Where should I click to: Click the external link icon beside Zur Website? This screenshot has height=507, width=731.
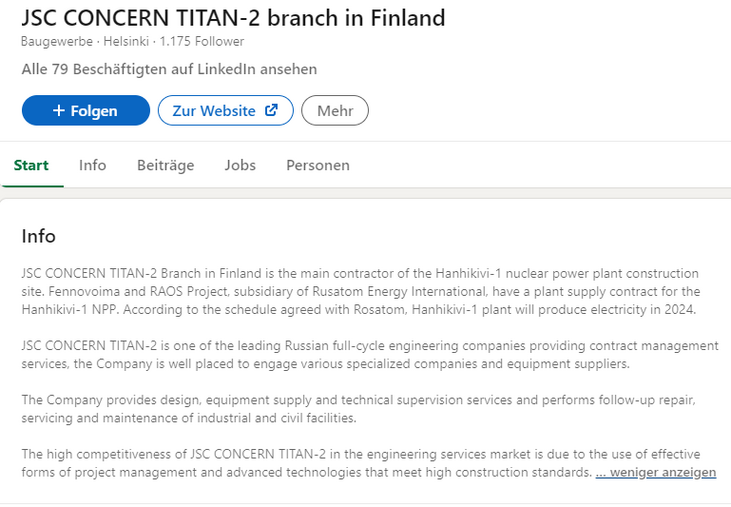click(271, 111)
